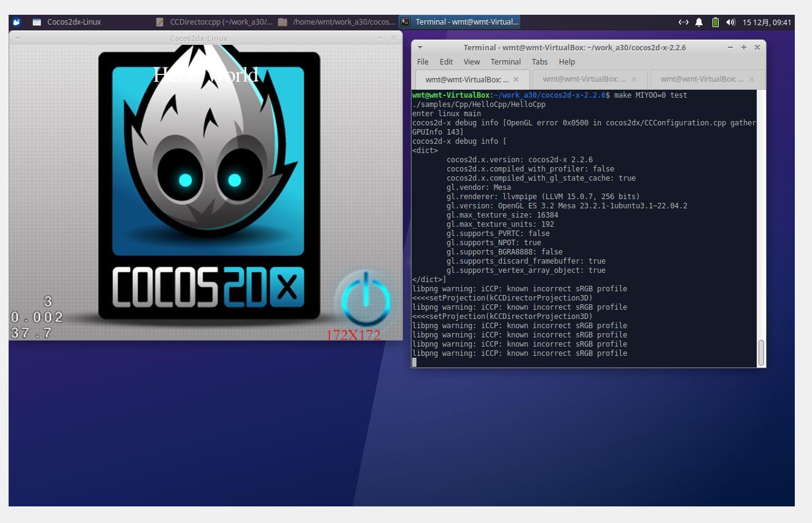
Task: Close the Terminal window
Action: (757, 47)
